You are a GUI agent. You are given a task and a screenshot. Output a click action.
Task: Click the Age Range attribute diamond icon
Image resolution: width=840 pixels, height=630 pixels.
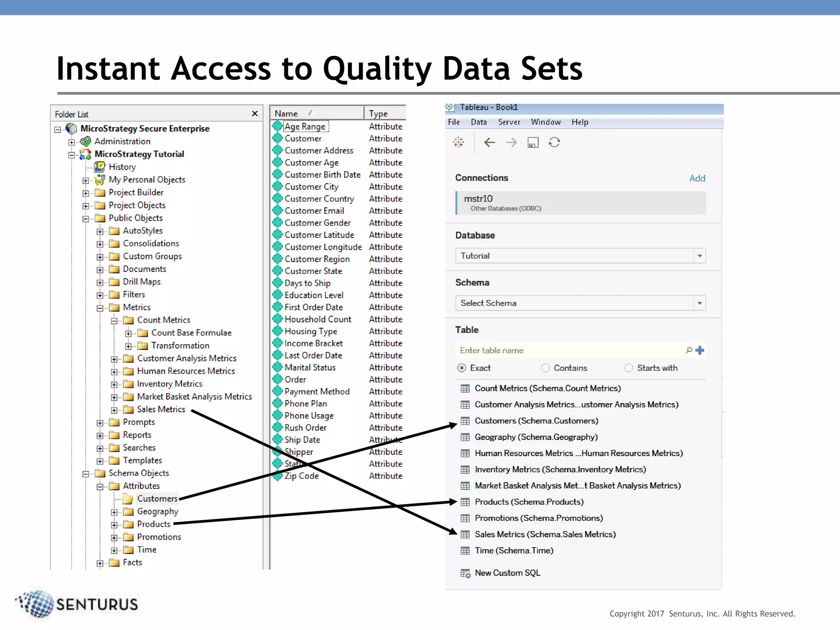click(x=278, y=126)
